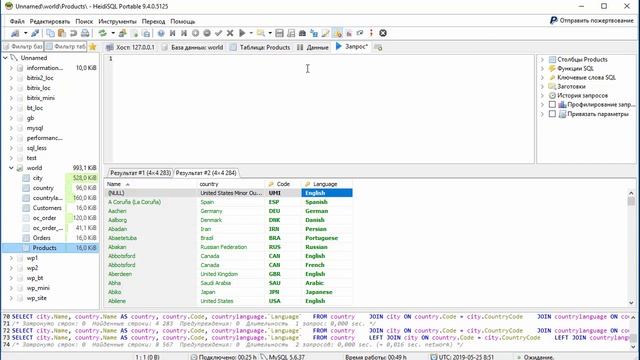Image resolution: width=640 pixels, height=360 pixels.
Task: Click the Post changes checkmark toolbar icon
Action: (x=218, y=33)
